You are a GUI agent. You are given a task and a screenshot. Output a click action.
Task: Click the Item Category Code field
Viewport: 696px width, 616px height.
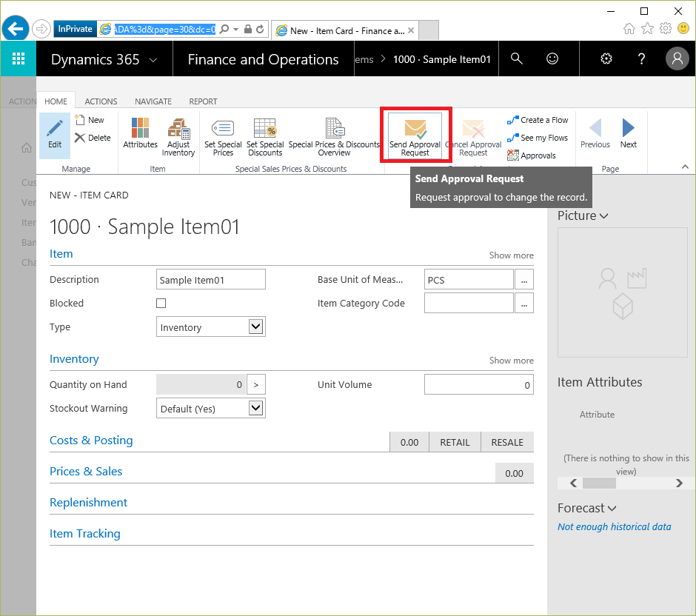pos(469,303)
